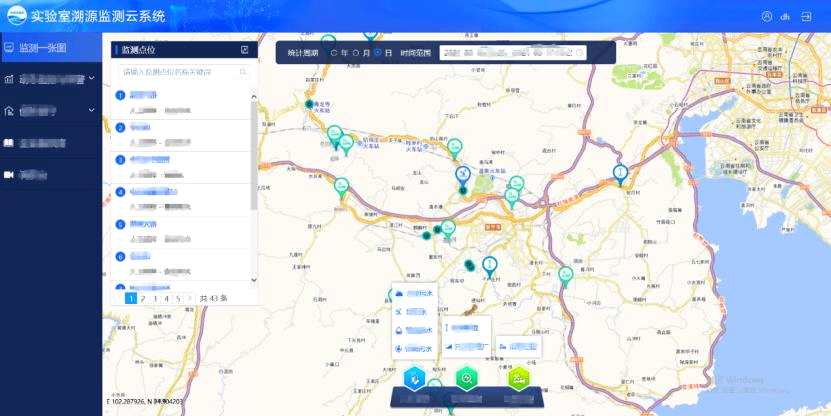Expand the third sidebar menu chevron
This screenshot has width=831, height=416.
click(92, 110)
